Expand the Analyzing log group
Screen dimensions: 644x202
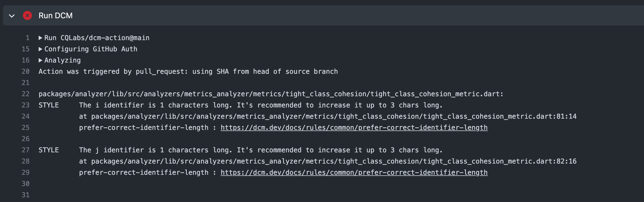tap(60, 60)
